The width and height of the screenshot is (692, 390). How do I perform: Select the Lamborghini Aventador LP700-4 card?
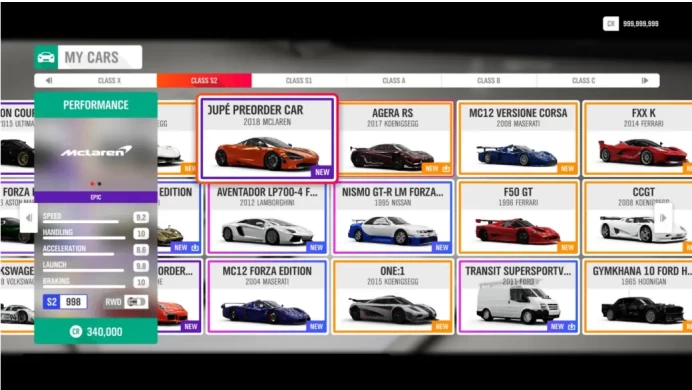coord(267,218)
